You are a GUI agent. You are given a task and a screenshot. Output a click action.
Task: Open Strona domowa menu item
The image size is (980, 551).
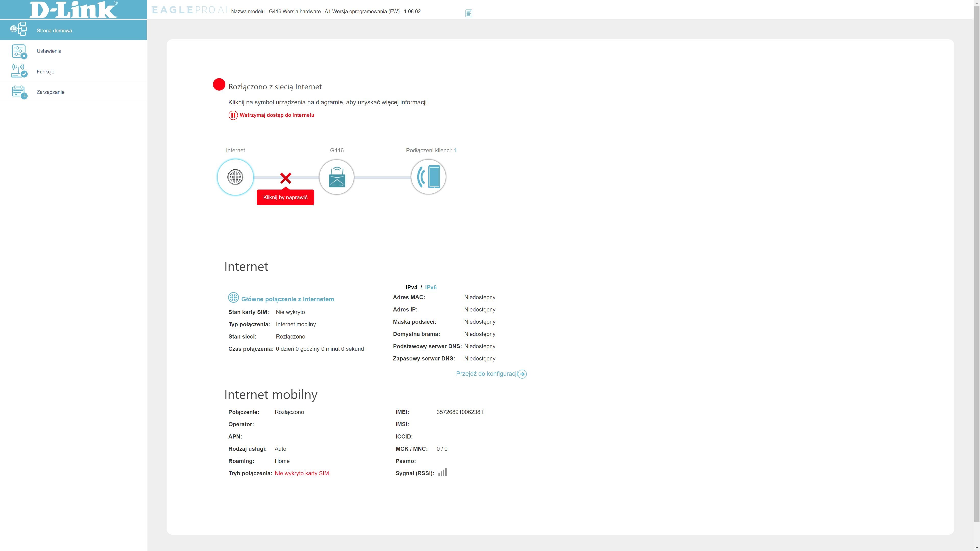tap(73, 30)
